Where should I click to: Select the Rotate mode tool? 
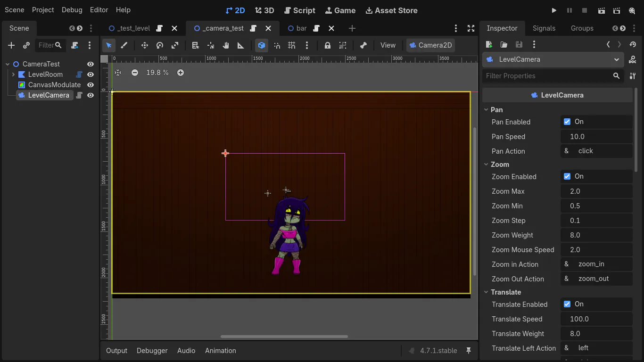pos(160,45)
